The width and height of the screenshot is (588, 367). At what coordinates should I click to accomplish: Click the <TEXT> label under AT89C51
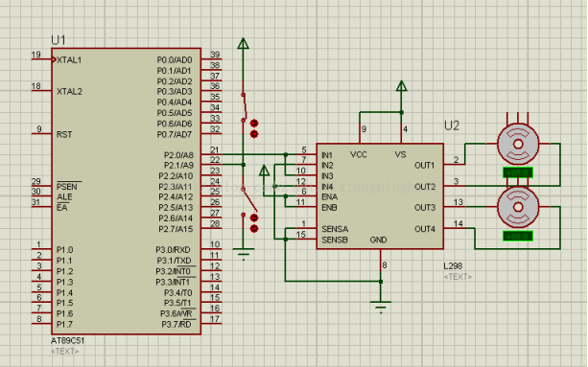pyautogui.click(x=65, y=352)
